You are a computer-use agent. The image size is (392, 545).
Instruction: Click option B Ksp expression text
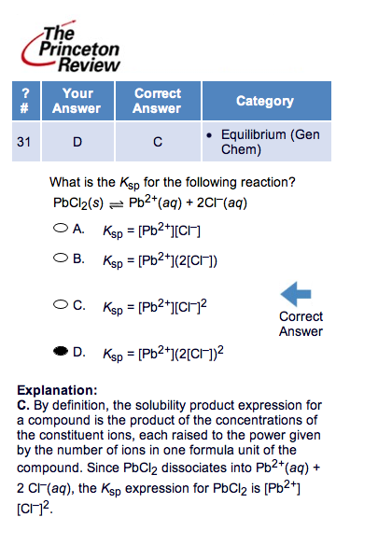(x=160, y=260)
